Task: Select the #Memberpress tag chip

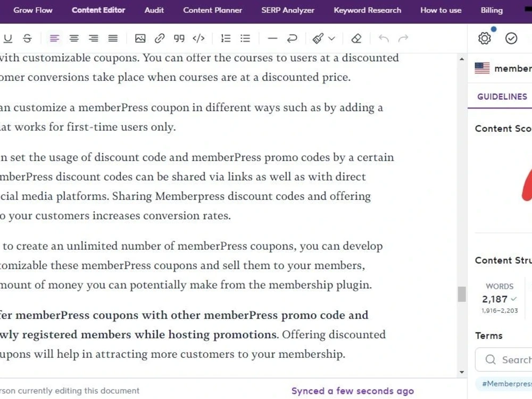Action: click(504, 384)
